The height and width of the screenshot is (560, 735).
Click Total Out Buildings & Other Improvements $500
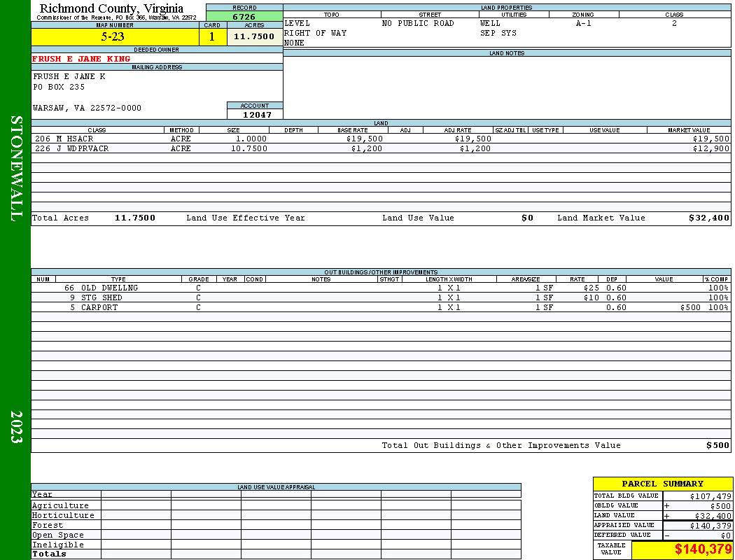tap(718, 446)
